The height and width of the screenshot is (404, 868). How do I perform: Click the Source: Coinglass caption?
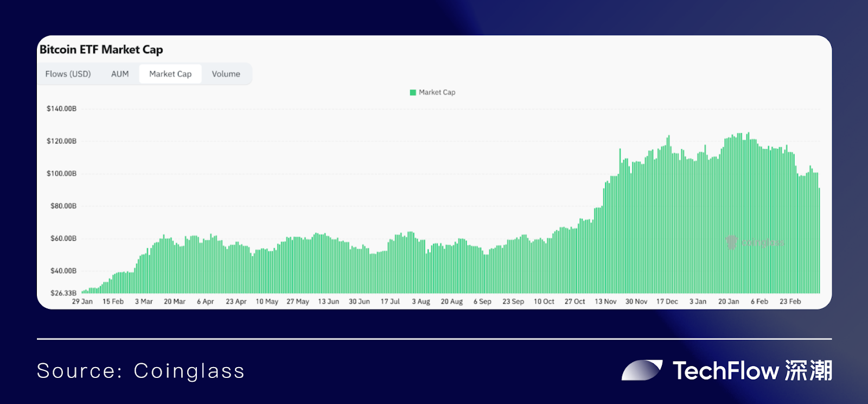[x=141, y=371]
